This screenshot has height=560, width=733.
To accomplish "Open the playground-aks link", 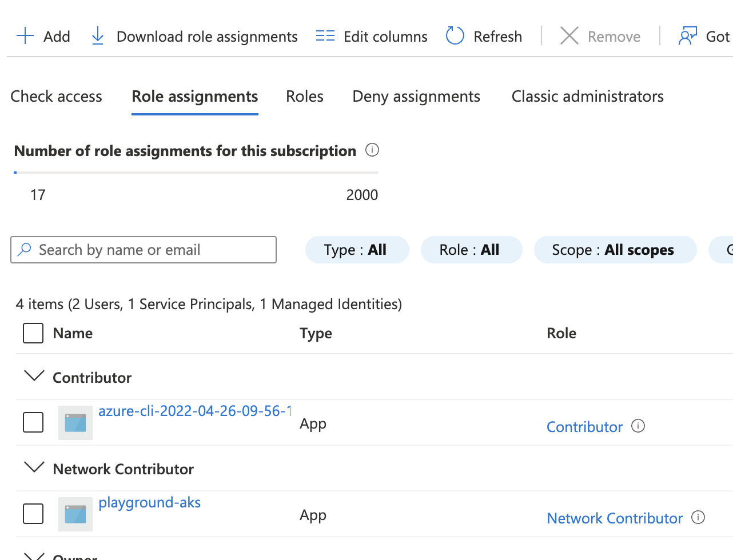I will [x=149, y=503].
